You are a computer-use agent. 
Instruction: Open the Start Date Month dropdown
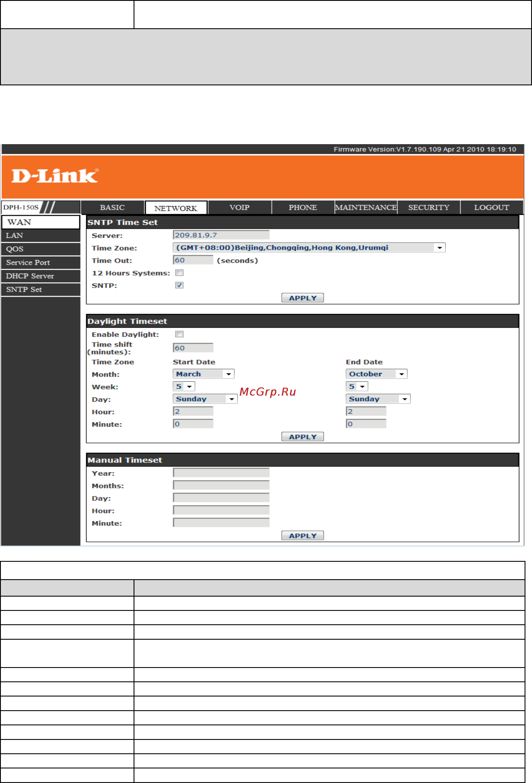coord(203,374)
